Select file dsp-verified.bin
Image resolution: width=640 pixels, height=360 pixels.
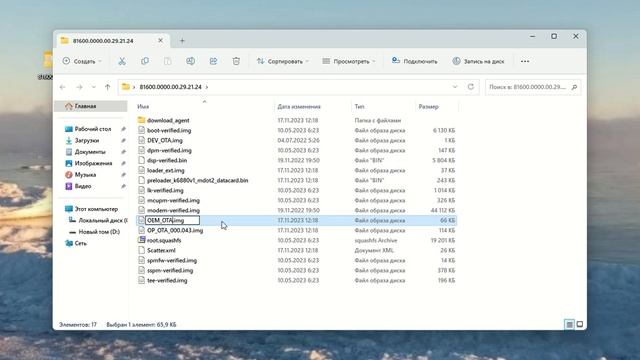(x=167, y=160)
